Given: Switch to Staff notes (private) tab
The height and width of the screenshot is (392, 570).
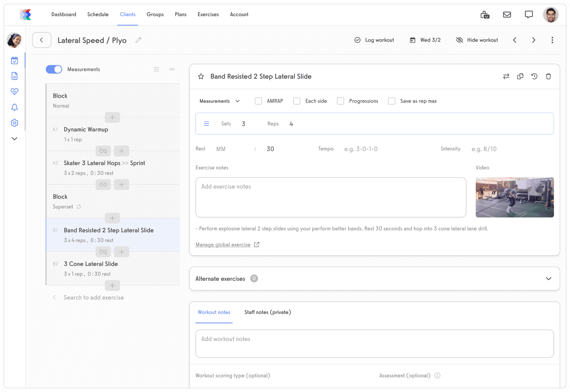Looking at the screenshot, I should 268,312.
